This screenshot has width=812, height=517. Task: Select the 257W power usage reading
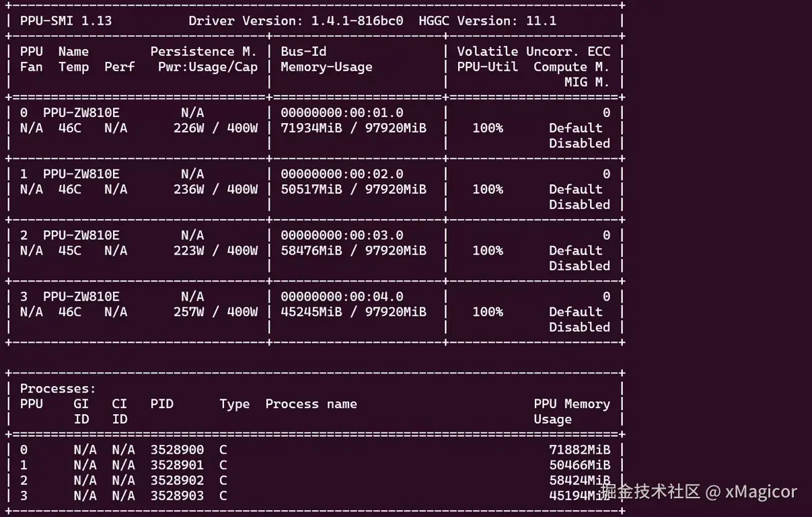click(x=188, y=311)
